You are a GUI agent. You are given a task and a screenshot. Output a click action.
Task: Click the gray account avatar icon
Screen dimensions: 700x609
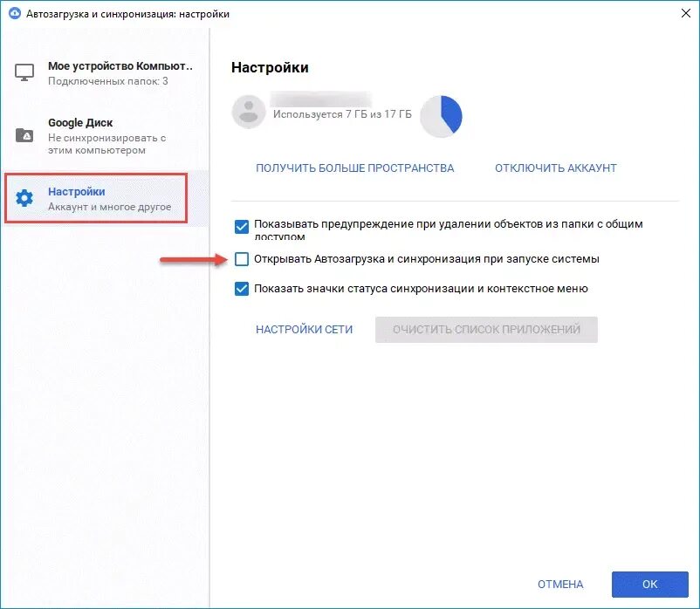[249, 112]
